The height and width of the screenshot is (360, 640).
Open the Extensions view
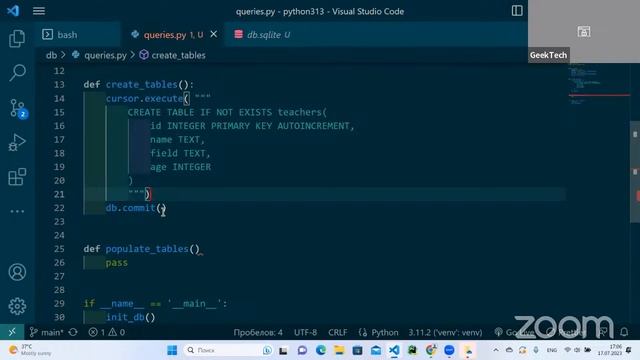(17, 177)
